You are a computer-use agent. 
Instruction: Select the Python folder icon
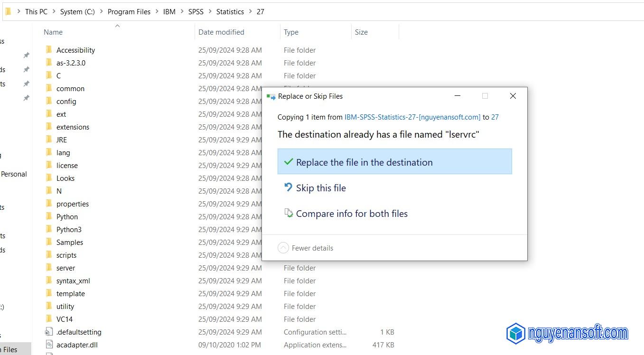click(x=49, y=216)
